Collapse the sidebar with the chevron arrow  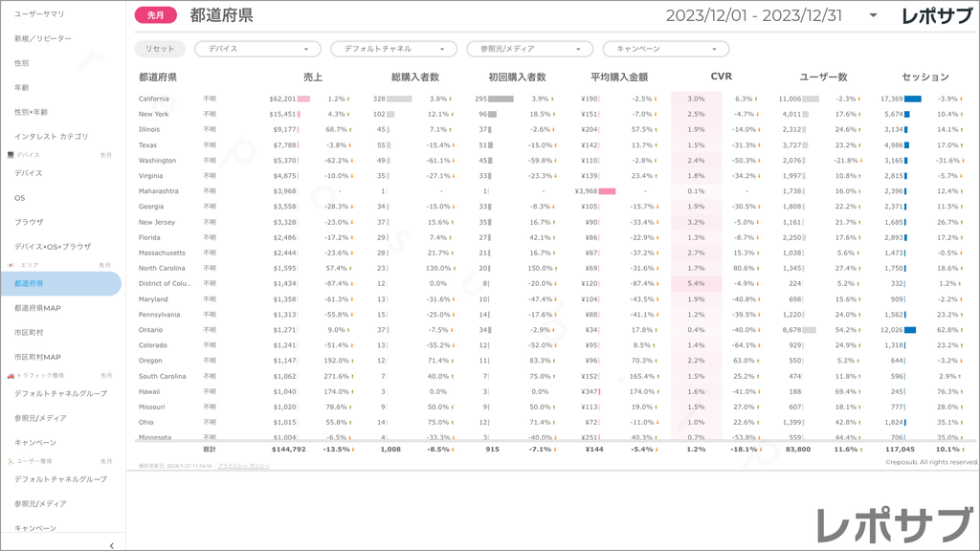tap(112, 544)
